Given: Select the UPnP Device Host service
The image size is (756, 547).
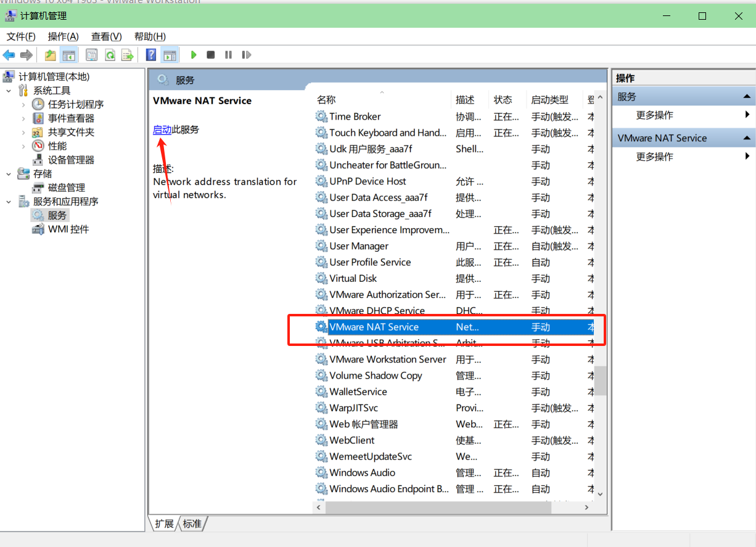Looking at the screenshot, I should pos(454,181).
